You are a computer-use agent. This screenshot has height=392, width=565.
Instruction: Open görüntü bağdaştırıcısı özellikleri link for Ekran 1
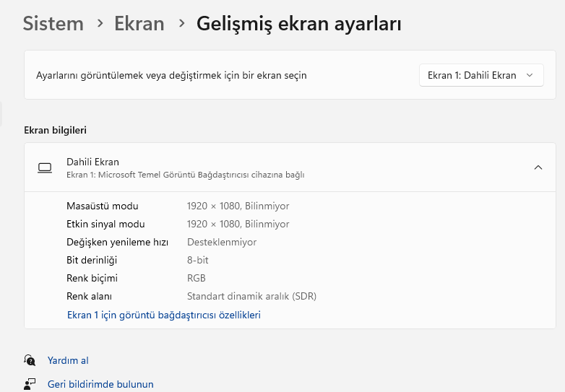point(164,315)
